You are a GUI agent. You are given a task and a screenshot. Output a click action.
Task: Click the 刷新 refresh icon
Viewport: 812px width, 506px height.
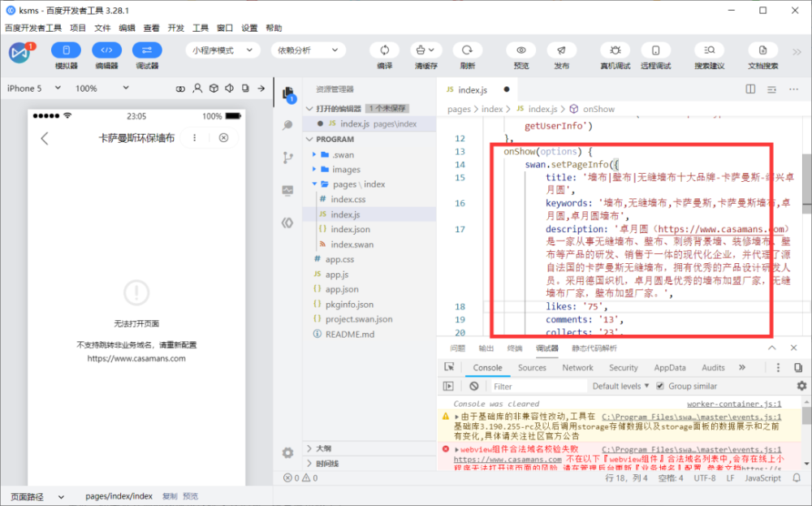(x=467, y=50)
